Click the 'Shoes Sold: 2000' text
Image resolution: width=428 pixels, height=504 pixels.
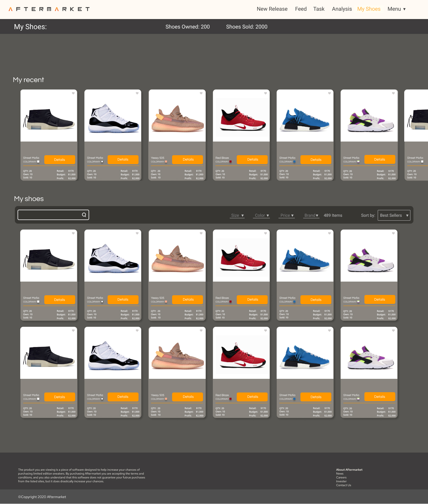coord(247,27)
